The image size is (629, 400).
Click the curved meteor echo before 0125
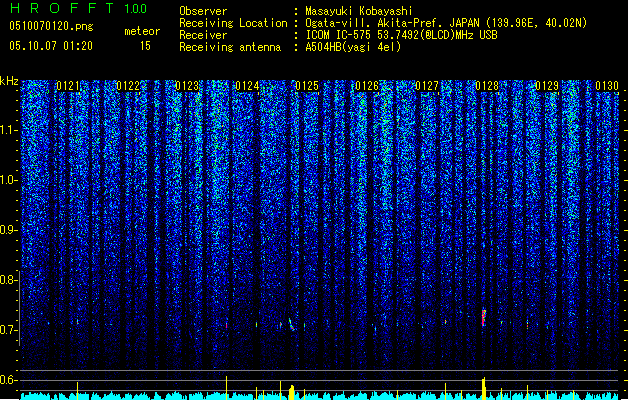coord(292,325)
